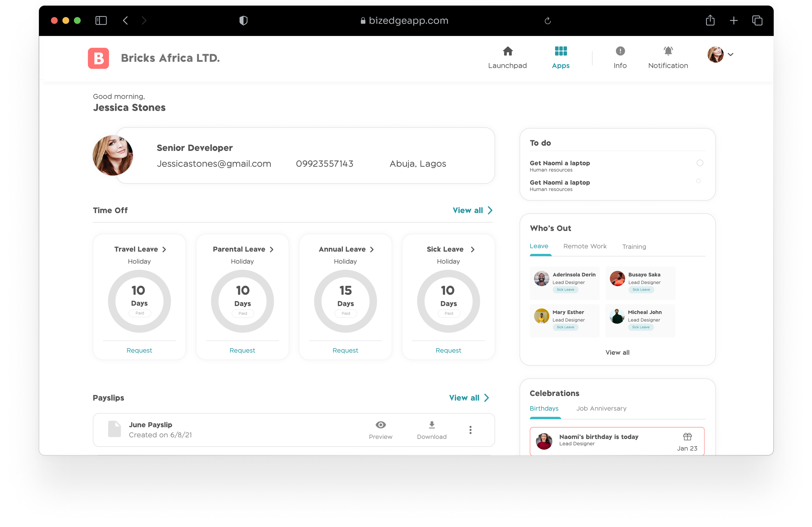Expand the Travel Leave chevron
This screenshot has width=812, height=527.
coord(164,249)
